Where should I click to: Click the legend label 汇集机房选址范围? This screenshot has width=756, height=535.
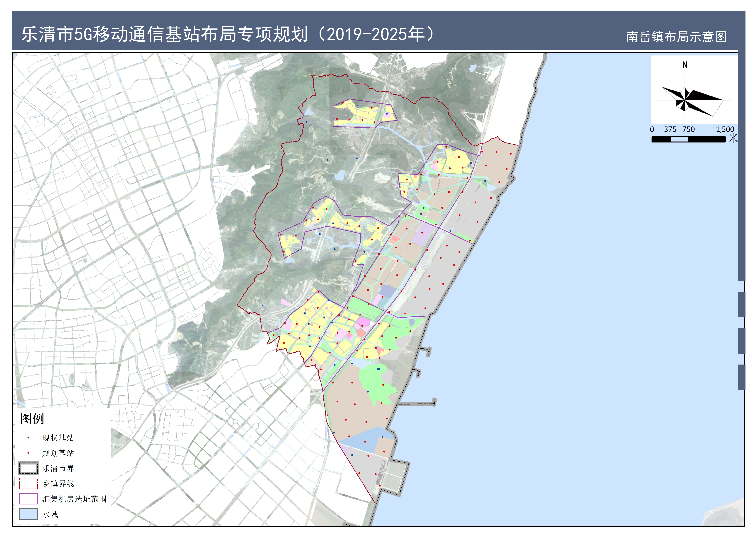tap(74, 499)
